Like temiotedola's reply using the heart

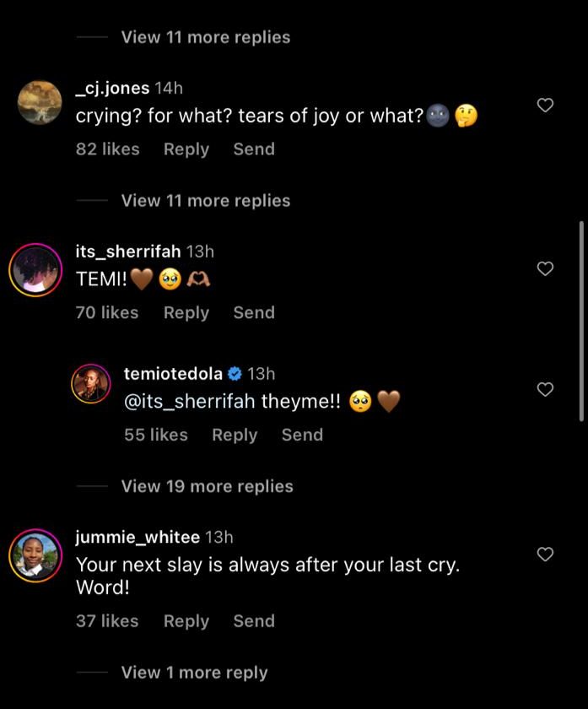point(546,389)
